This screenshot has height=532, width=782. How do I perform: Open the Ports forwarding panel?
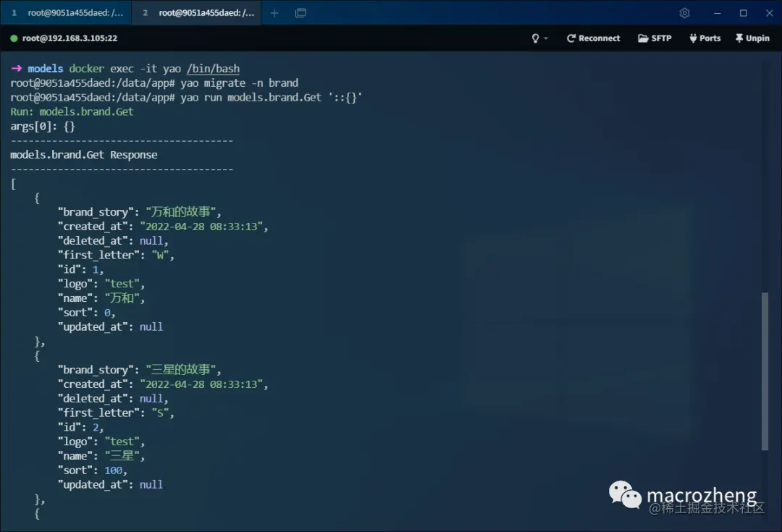click(x=705, y=38)
